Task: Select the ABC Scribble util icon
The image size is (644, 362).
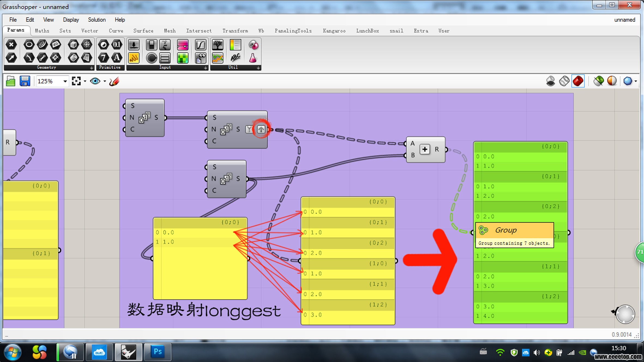Action: (235, 57)
